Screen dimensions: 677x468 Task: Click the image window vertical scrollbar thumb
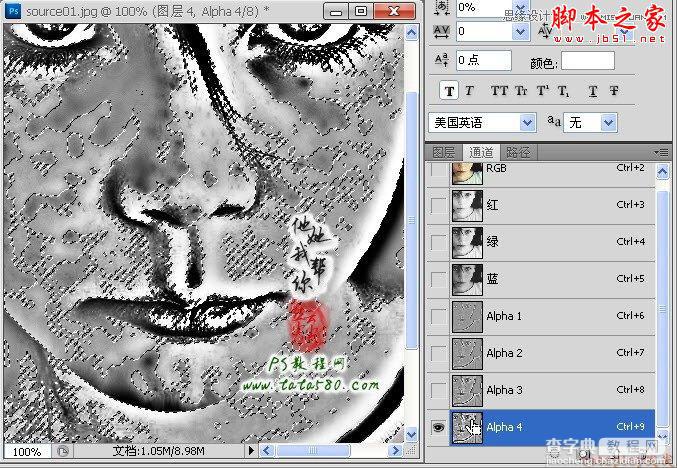pos(411,220)
